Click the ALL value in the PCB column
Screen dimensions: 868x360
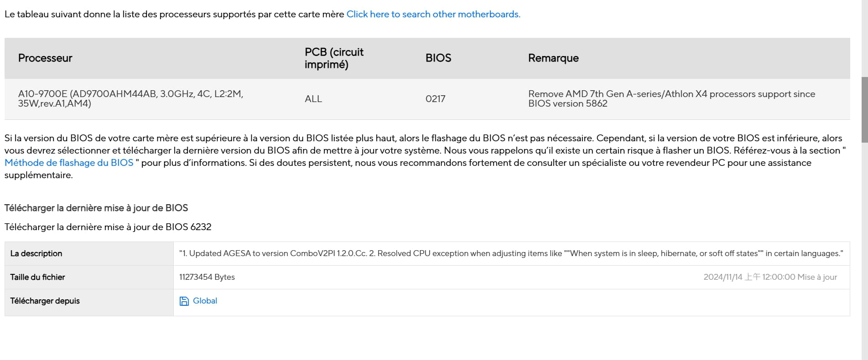pyautogui.click(x=313, y=99)
